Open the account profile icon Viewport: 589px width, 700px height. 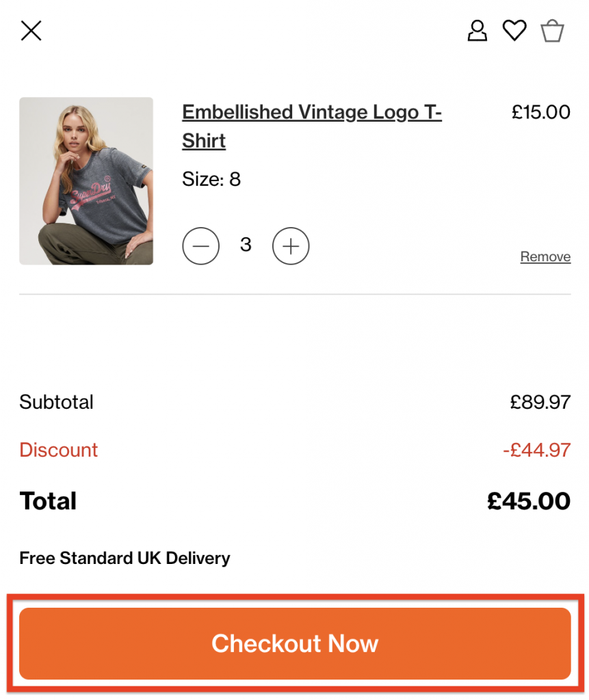477,31
